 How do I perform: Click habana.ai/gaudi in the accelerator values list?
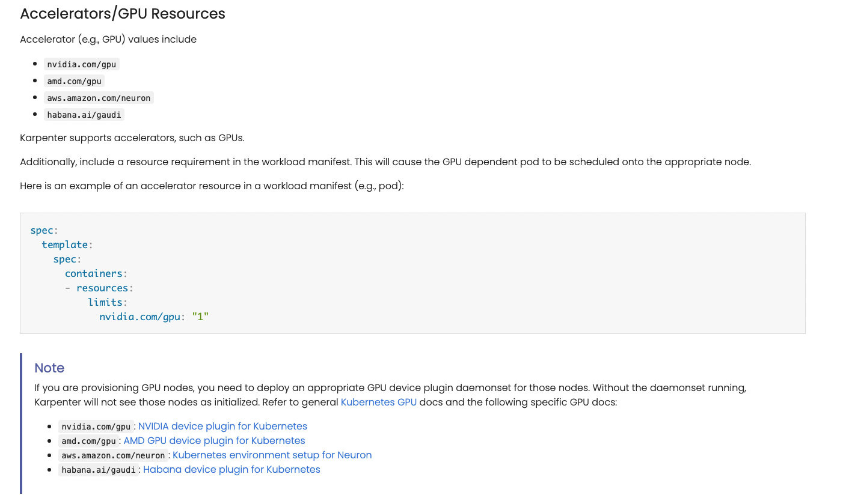(x=84, y=115)
